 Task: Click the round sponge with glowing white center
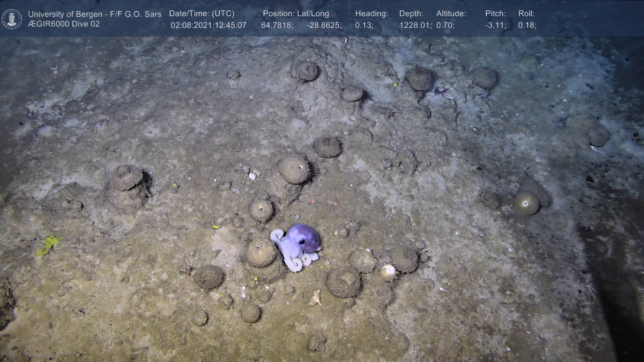525,203
